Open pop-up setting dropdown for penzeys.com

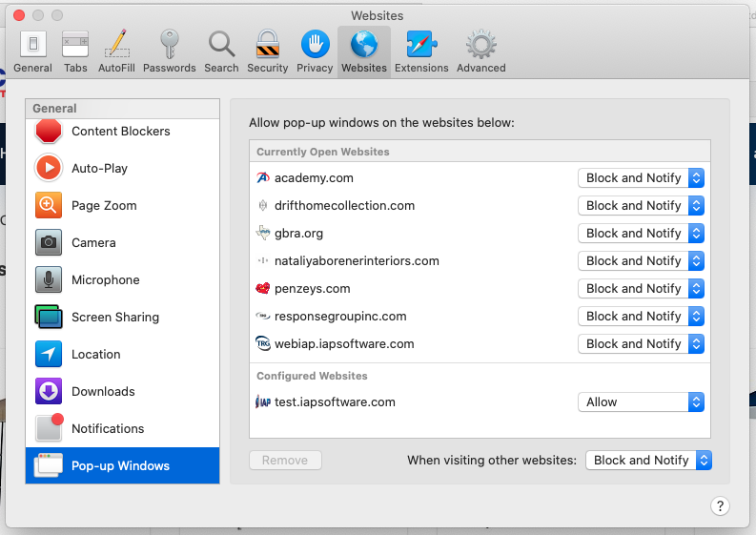[641, 289]
